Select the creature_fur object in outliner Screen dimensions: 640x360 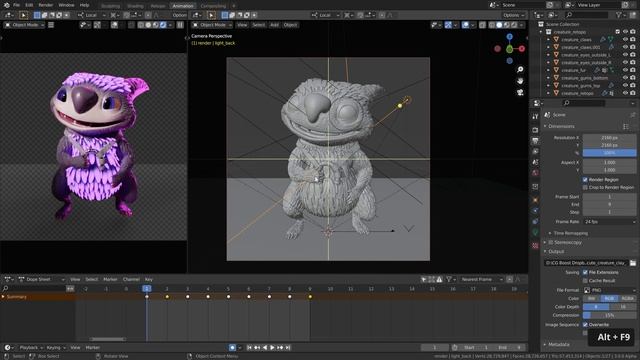coord(573,70)
